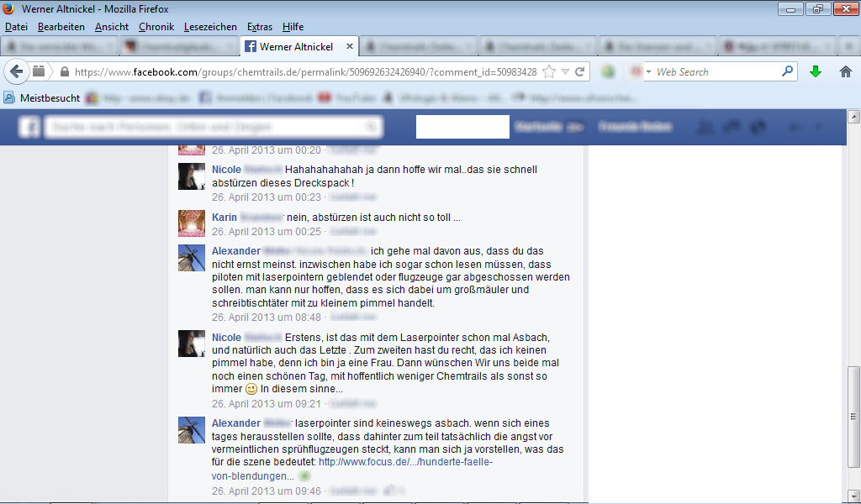Bookmark page with the star icon

[x=548, y=72]
